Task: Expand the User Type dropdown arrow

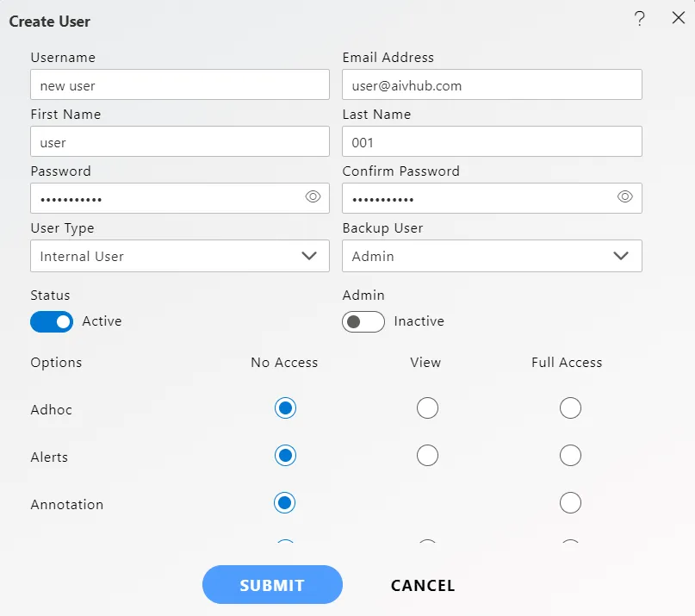Action: [x=309, y=256]
